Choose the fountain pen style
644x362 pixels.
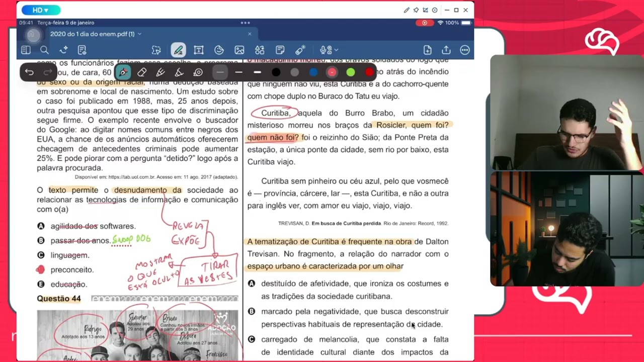point(123,72)
